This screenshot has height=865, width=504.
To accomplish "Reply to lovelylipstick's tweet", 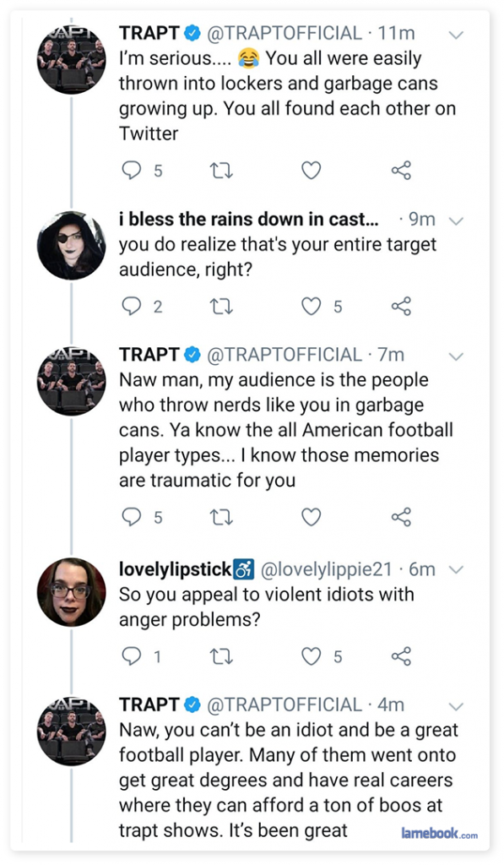I will tap(131, 656).
